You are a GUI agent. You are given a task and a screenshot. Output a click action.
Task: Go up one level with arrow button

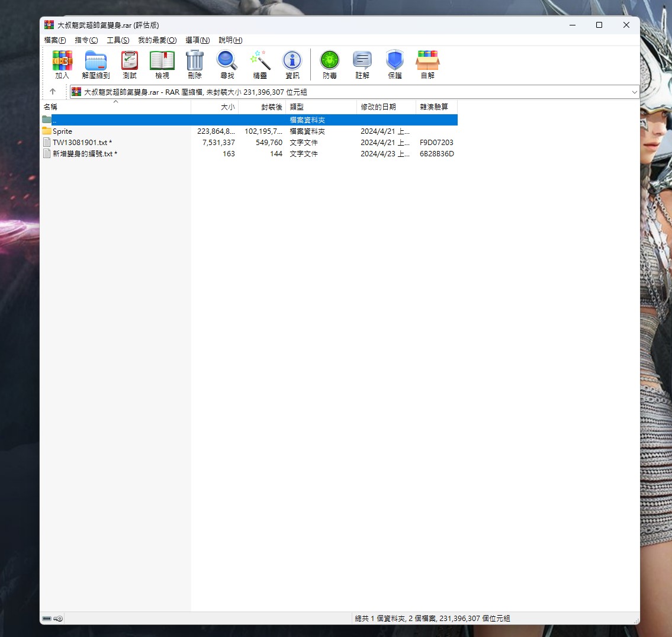pos(53,92)
